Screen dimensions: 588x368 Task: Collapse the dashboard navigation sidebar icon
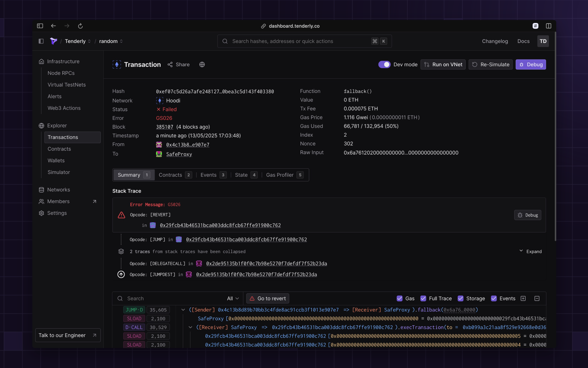41,41
